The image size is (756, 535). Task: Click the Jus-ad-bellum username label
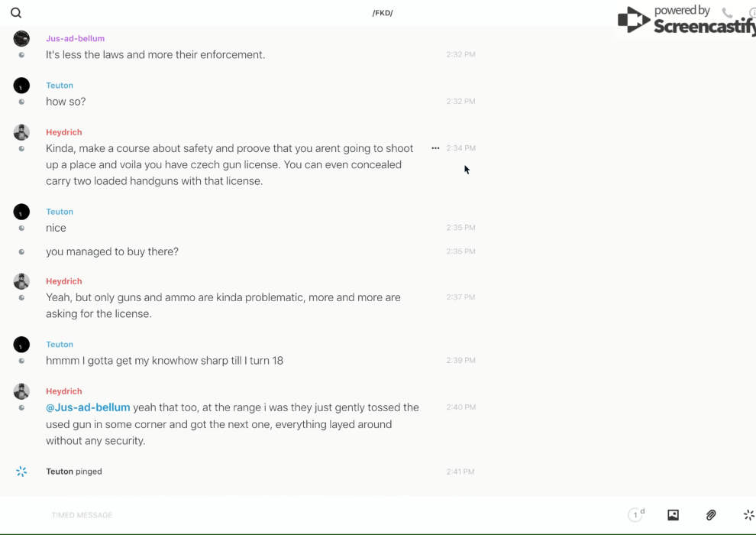pos(75,38)
